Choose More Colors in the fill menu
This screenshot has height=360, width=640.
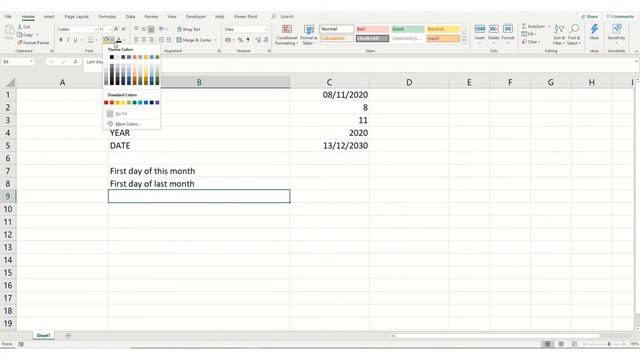(x=127, y=124)
